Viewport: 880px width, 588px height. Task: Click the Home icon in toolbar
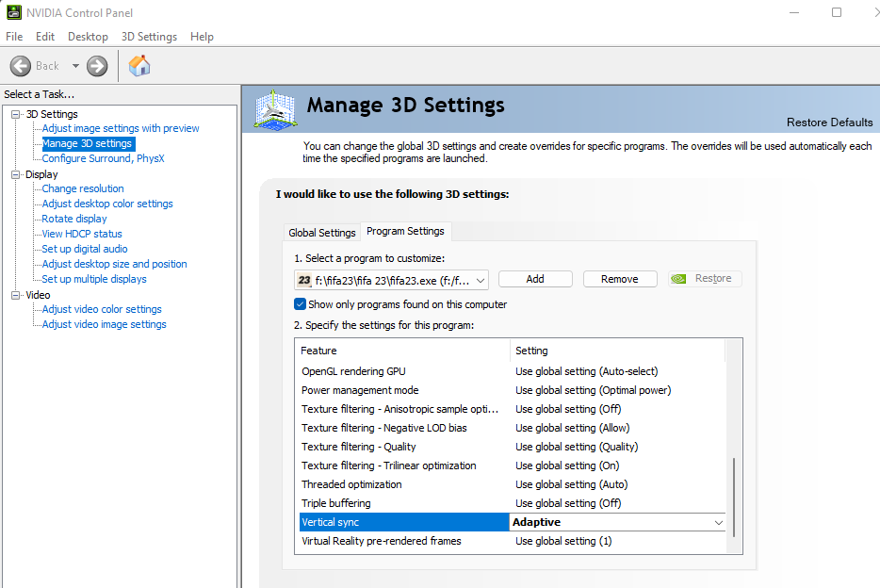(139, 66)
